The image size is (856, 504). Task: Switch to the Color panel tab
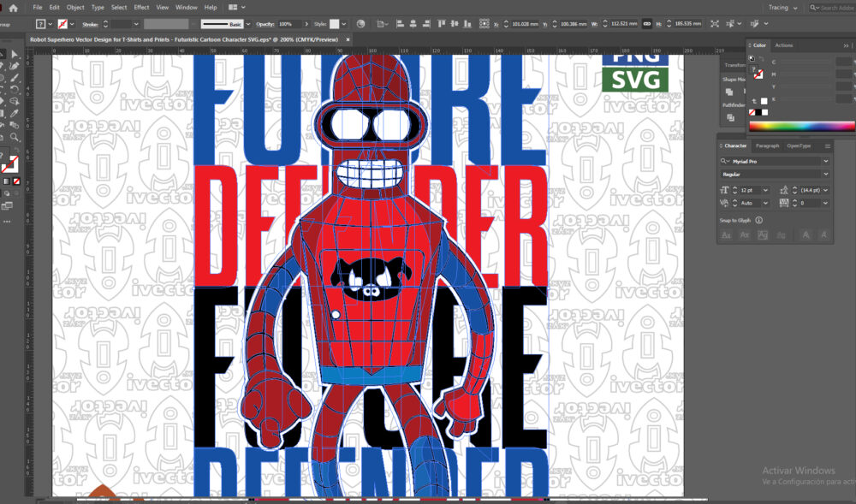pos(759,45)
